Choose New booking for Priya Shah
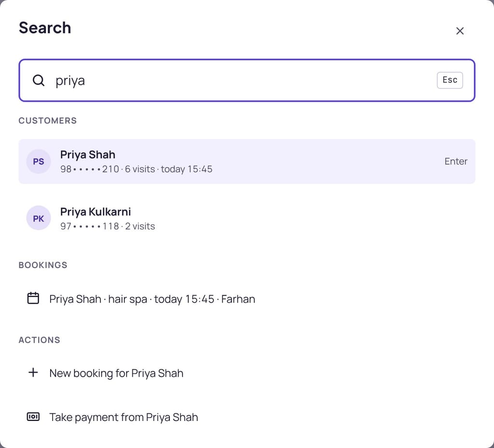Screen dimensions: 494x448 (x=247, y=373)
